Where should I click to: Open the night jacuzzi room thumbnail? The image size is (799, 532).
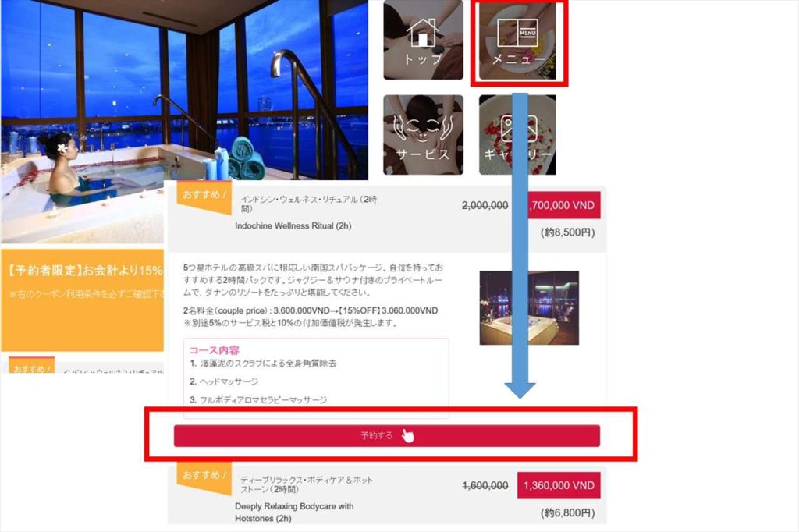529,308
